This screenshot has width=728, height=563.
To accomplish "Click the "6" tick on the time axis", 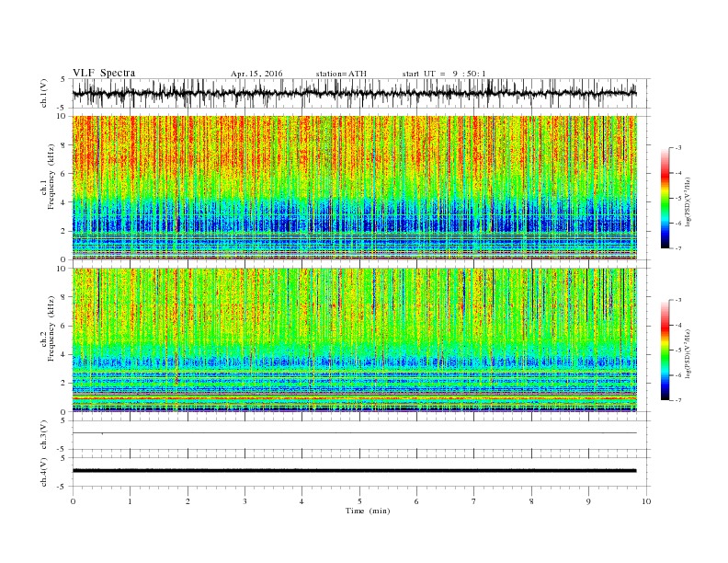I will point(416,501).
